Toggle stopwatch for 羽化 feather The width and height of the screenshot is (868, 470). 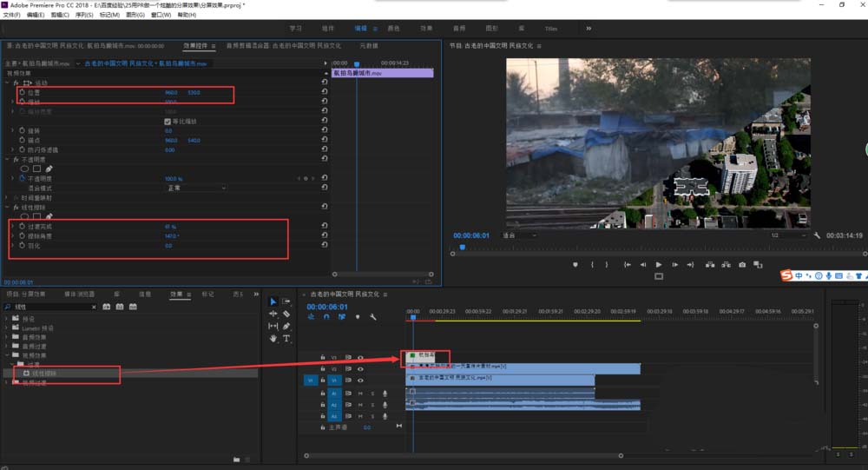(x=23, y=246)
